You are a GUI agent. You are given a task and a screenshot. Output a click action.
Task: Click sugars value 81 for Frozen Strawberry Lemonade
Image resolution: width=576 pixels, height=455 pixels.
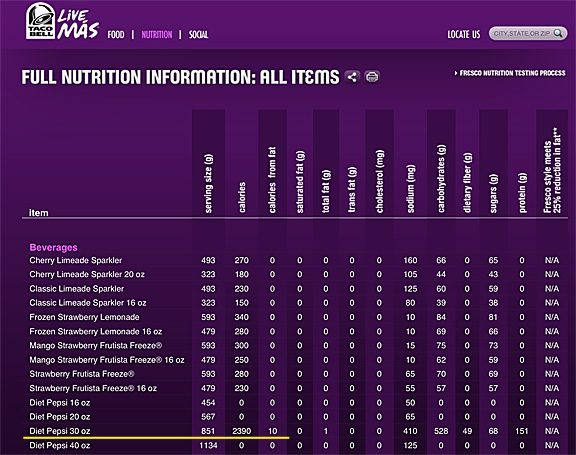pyautogui.click(x=493, y=317)
